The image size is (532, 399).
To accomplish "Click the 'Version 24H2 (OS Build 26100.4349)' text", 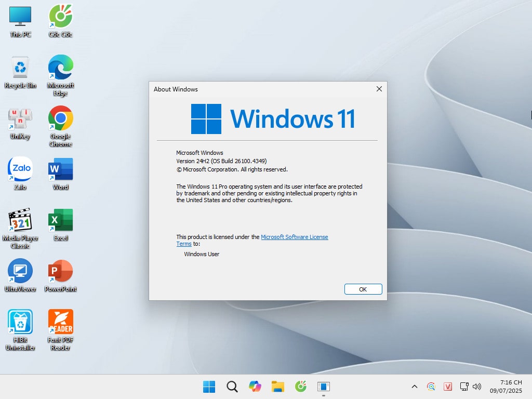I will (221, 161).
